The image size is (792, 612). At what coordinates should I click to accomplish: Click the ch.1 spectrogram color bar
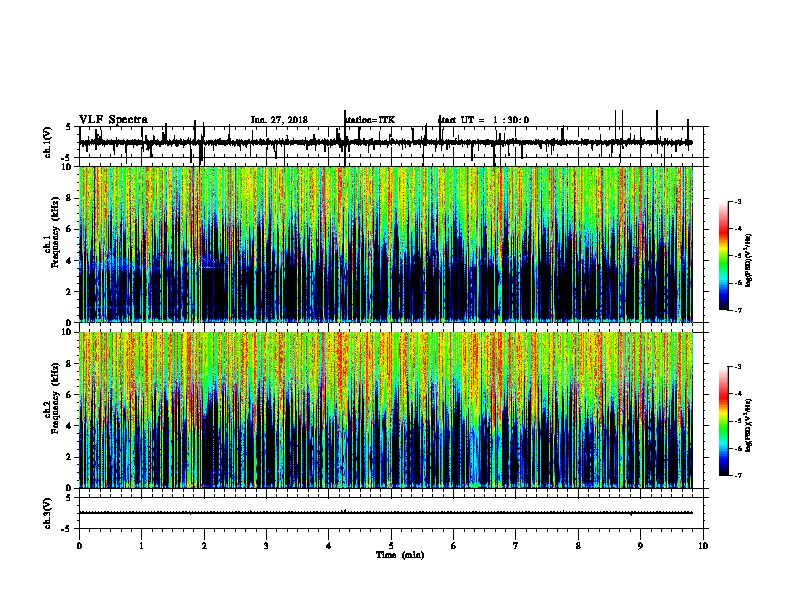723,256
